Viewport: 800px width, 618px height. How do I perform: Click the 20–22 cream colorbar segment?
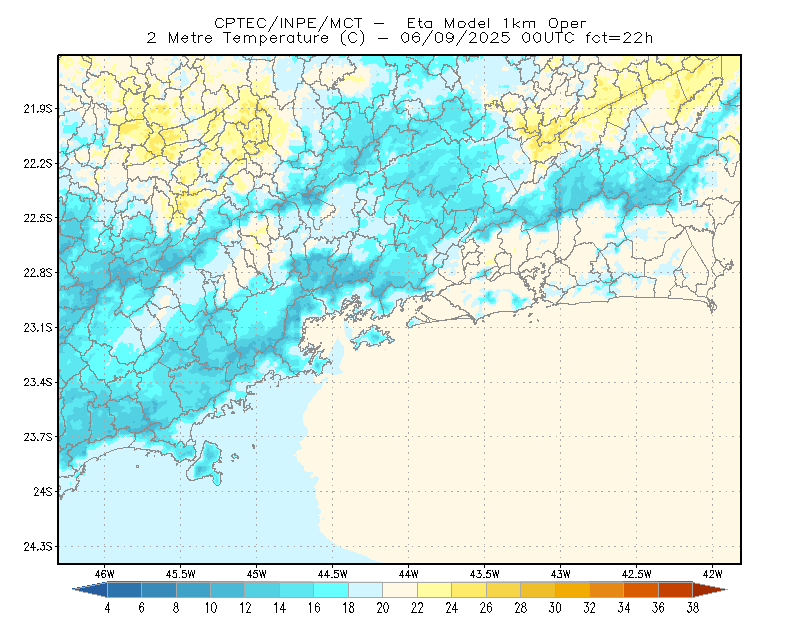tap(400, 589)
